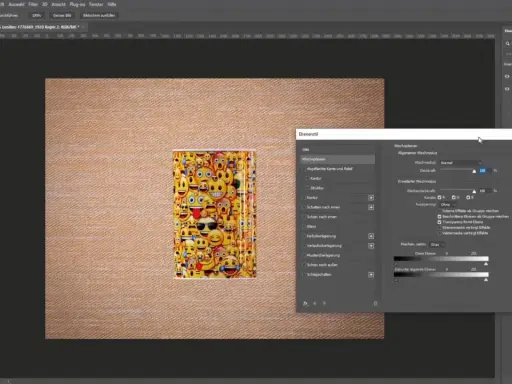
Task: Enable the Struktur sub-option checkbox
Action: [308, 188]
